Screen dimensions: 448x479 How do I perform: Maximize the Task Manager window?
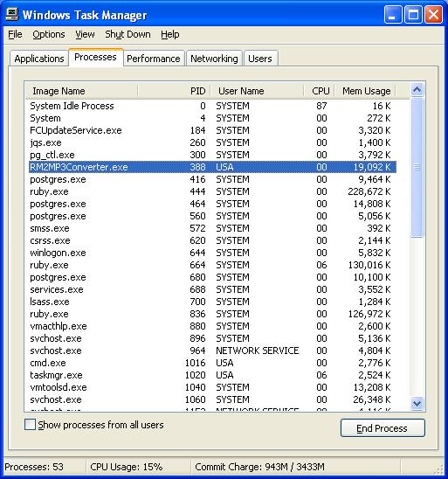tap(413, 14)
